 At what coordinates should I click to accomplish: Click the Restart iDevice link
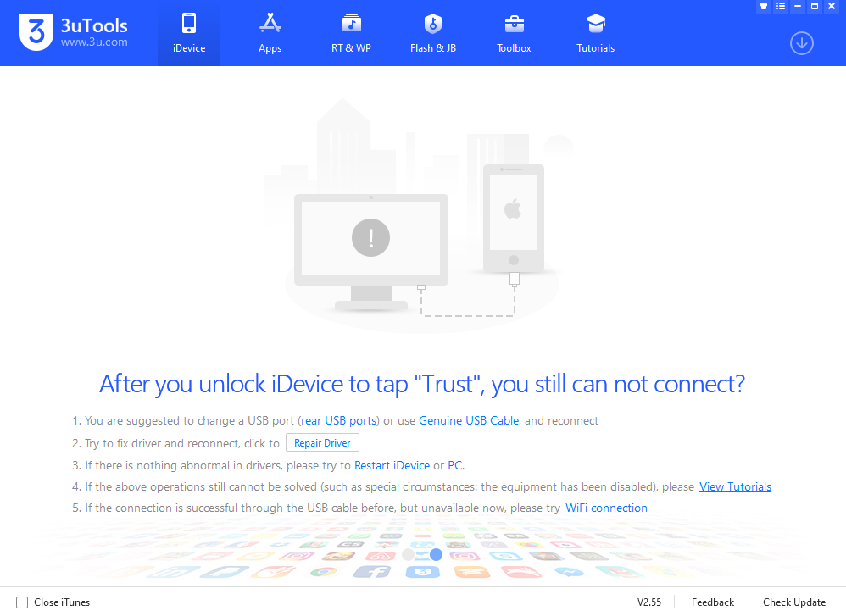(x=392, y=465)
